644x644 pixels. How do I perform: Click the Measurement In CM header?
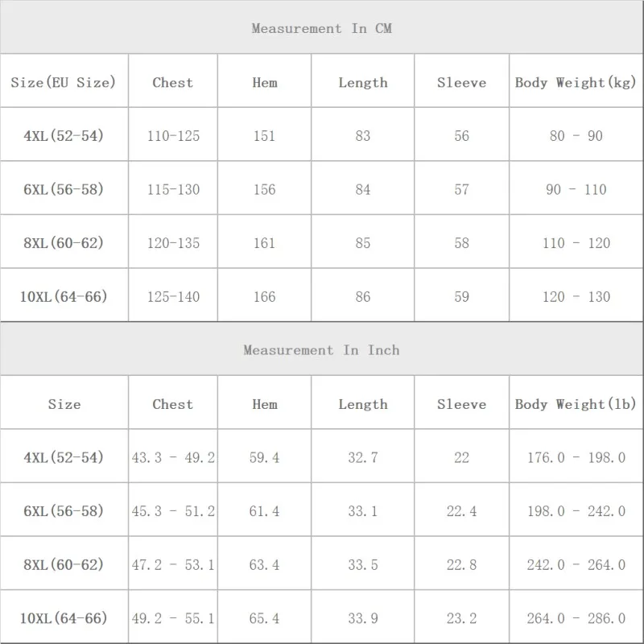tap(321, 29)
